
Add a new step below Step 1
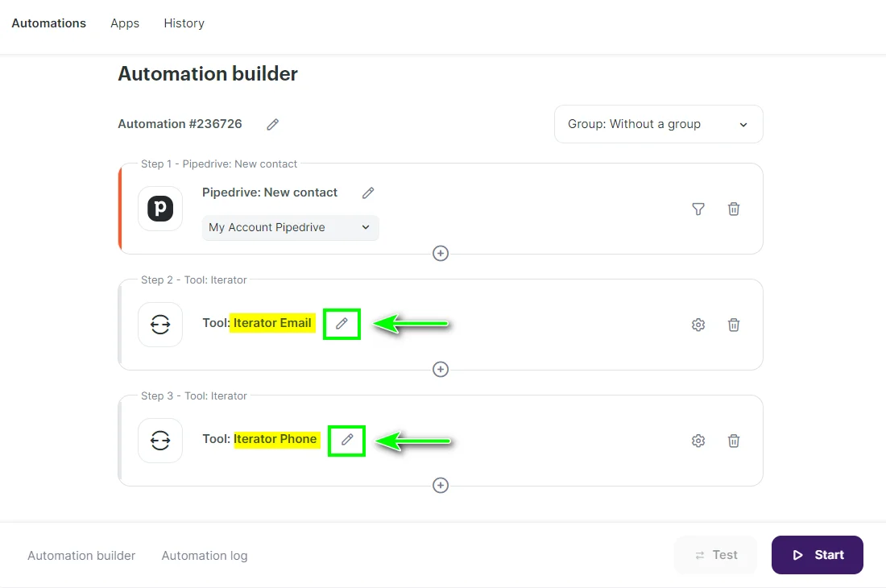pyautogui.click(x=441, y=253)
